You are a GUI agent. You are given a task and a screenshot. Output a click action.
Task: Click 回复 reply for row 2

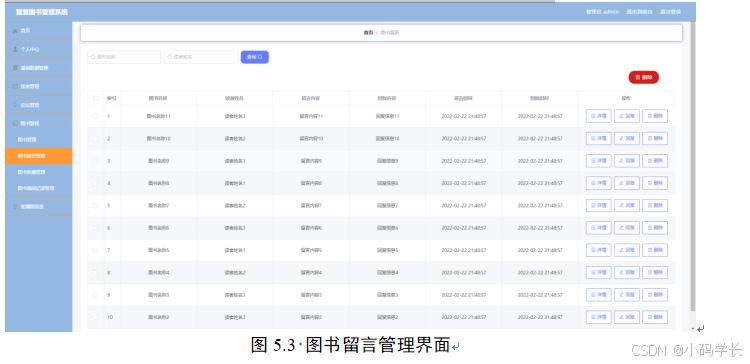[627, 139]
